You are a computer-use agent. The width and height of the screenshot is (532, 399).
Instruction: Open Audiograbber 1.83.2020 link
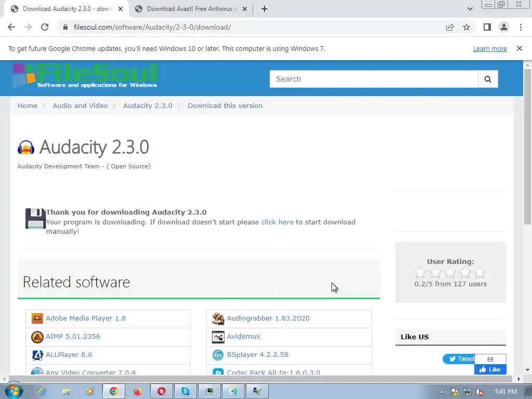coord(268,318)
